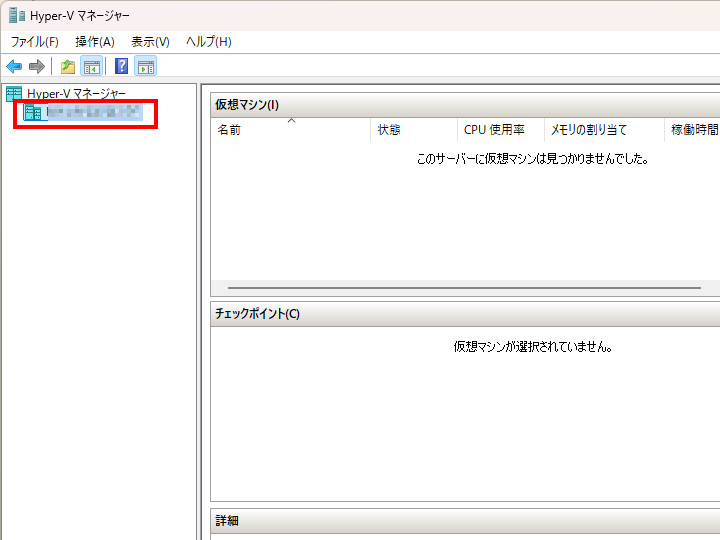
Task: Open the ヘルプ(H) menu
Action: click(x=209, y=42)
